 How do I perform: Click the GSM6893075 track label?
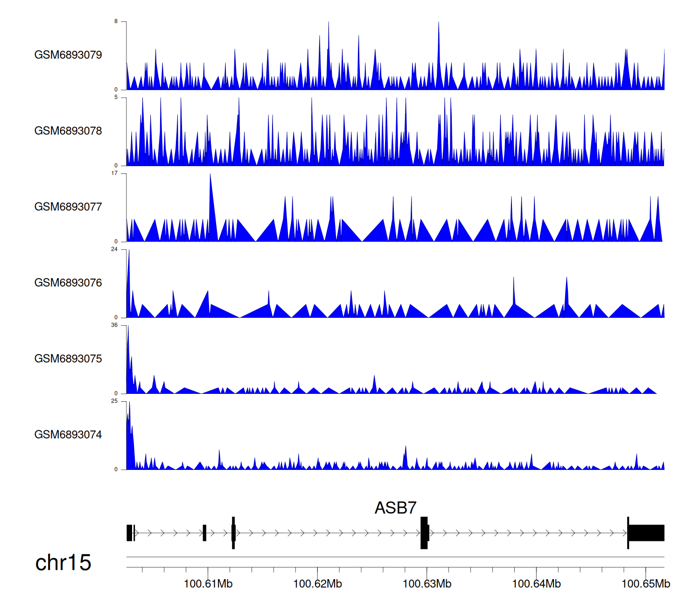point(68,359)
